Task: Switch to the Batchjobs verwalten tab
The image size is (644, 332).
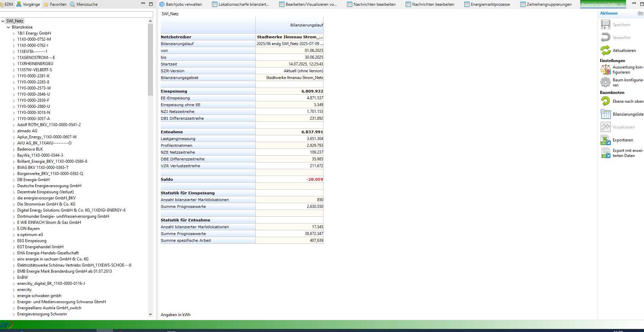Action: pos(183,4)
